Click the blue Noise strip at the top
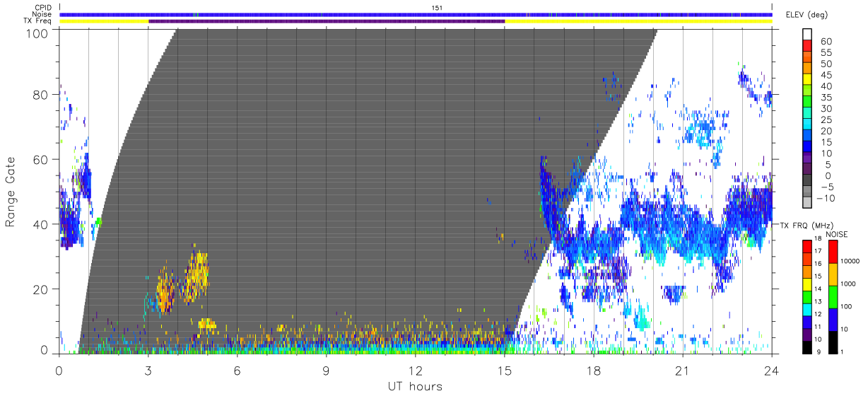 [416, 14]
